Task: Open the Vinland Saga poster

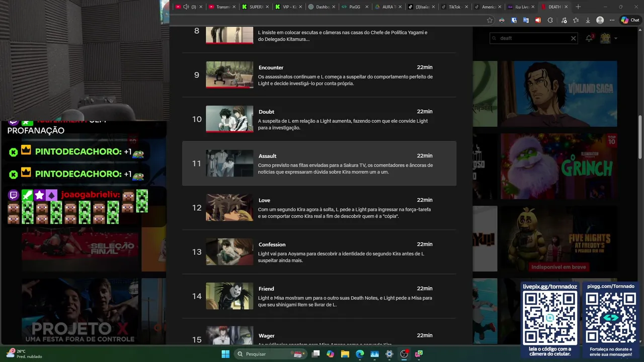Action: point(559,94)
